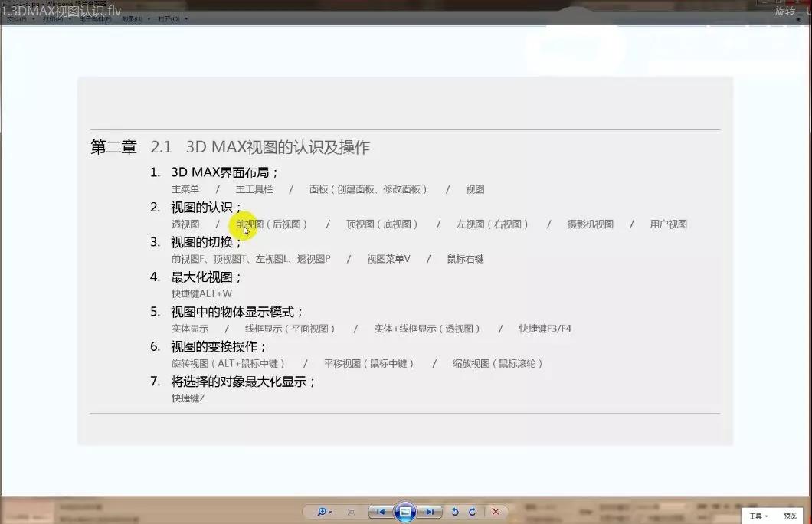Click the text 快捷键F3/F4

545,329
